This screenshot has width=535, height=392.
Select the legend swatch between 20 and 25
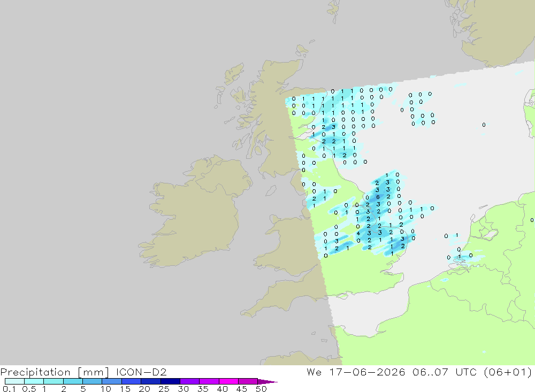point(150,381)
